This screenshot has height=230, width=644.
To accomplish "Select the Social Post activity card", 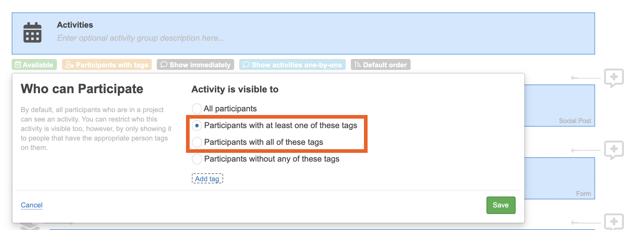I will click(x=560, y=106).
